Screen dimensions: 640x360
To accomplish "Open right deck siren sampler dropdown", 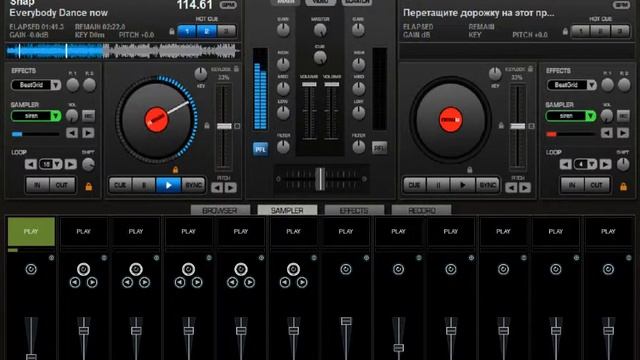I will [x=591, y=116].
